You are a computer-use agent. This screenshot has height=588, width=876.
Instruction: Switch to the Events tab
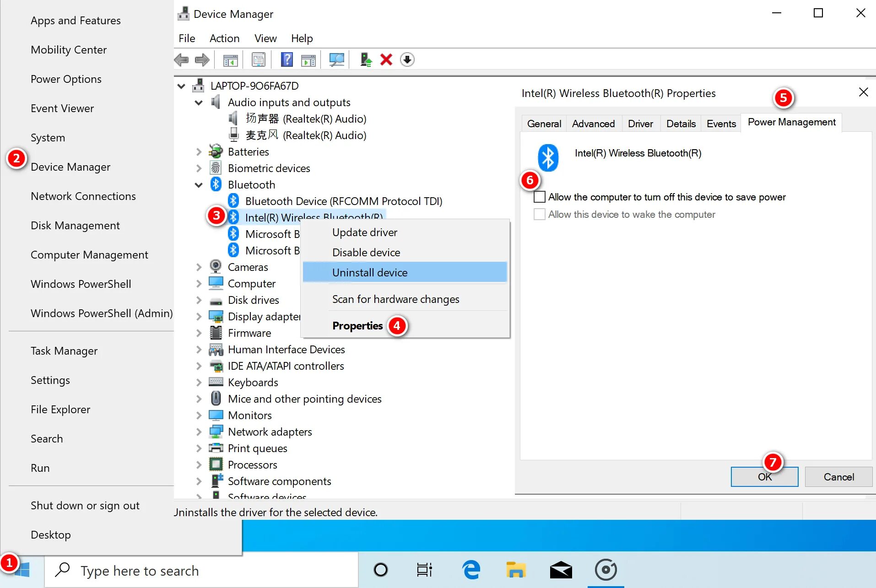pos(721,124)
